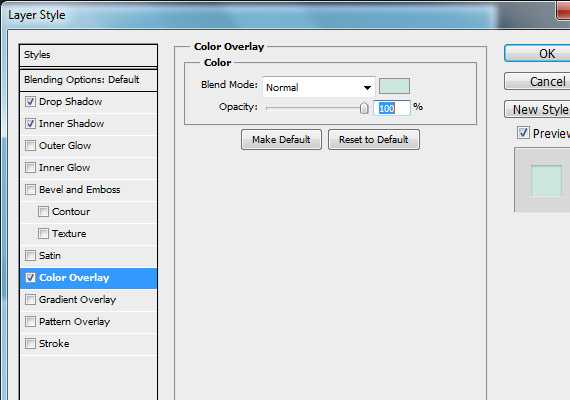Enable the Contour sub-option checkbox
Viewport: 570px width, 400px height.
click(x=43, y=212)
